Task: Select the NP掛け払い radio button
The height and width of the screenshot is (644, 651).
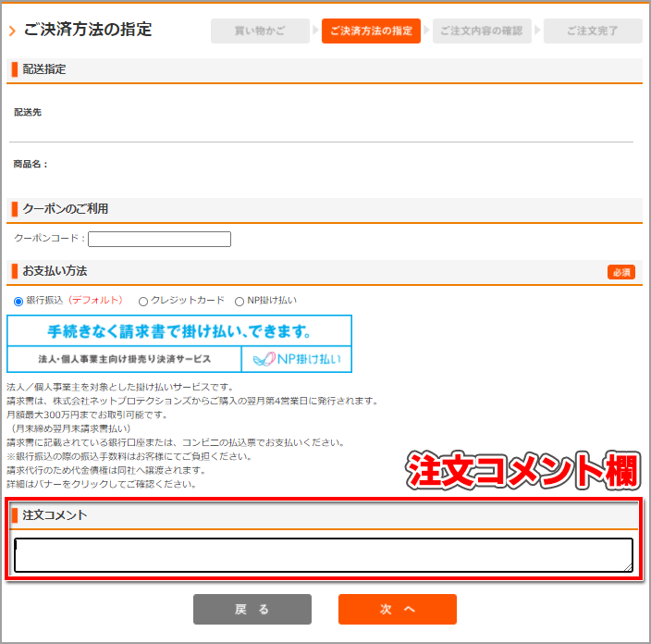Action: (x=240, y=301)
